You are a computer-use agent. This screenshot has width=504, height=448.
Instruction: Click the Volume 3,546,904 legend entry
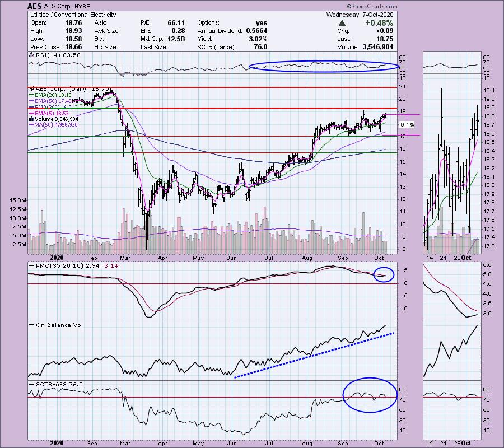click(56, 119)
